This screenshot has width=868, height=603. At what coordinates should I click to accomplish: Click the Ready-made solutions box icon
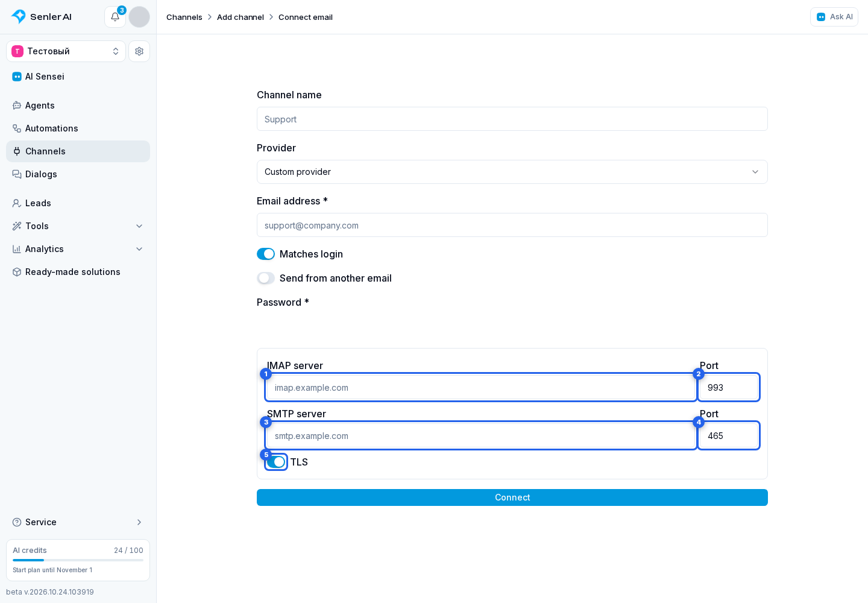tap(17, 272)
